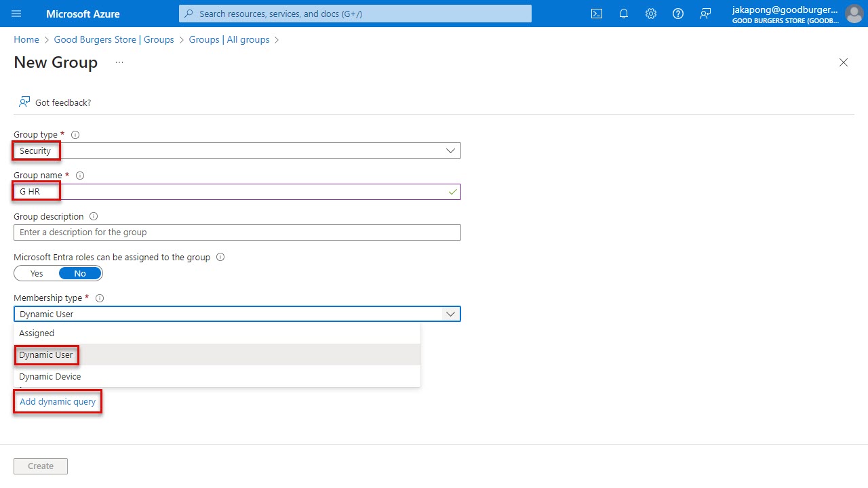This screenshot has width=868, height=488.
Task: Navigate to Home via breadcrumb
Action: coord(26,39)
